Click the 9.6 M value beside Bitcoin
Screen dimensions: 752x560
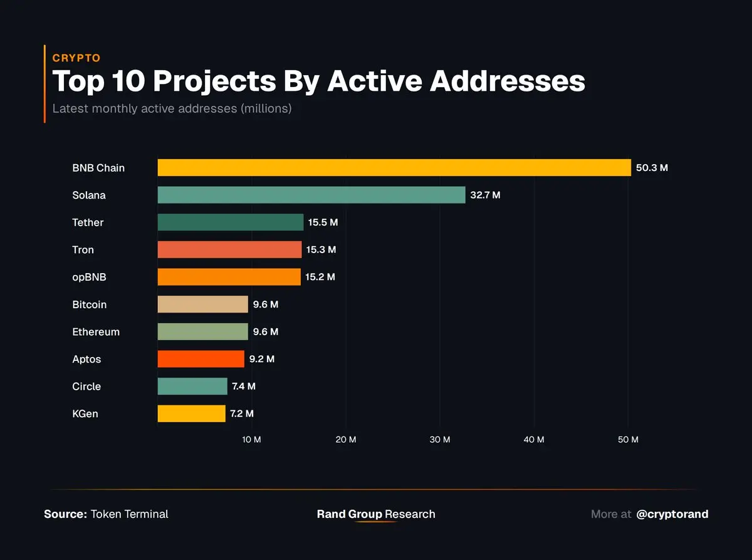[x=266, y=304]
